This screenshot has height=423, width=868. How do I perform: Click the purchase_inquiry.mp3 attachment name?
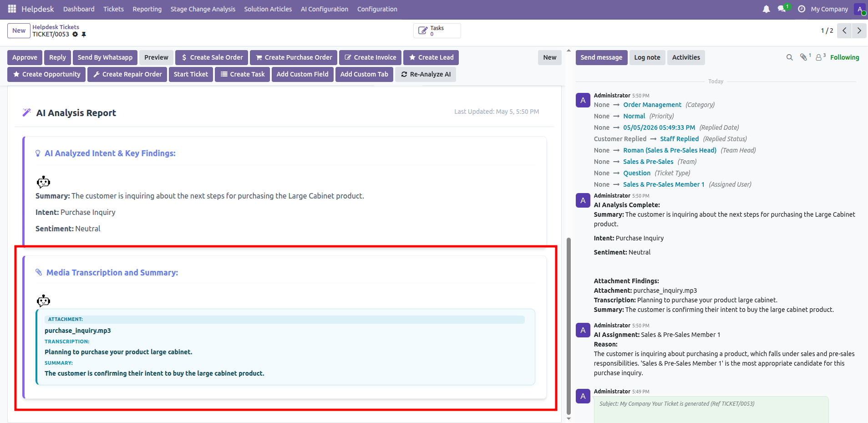coord(78,331)
